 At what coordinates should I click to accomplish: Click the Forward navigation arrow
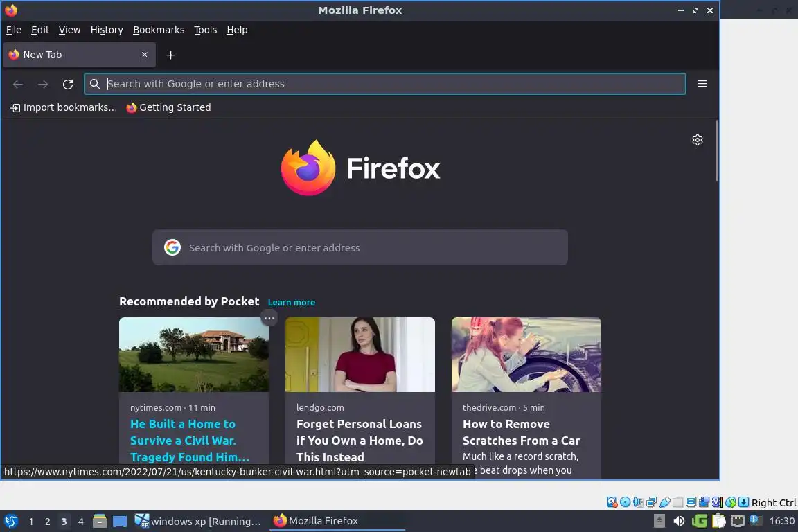[43, 84]
